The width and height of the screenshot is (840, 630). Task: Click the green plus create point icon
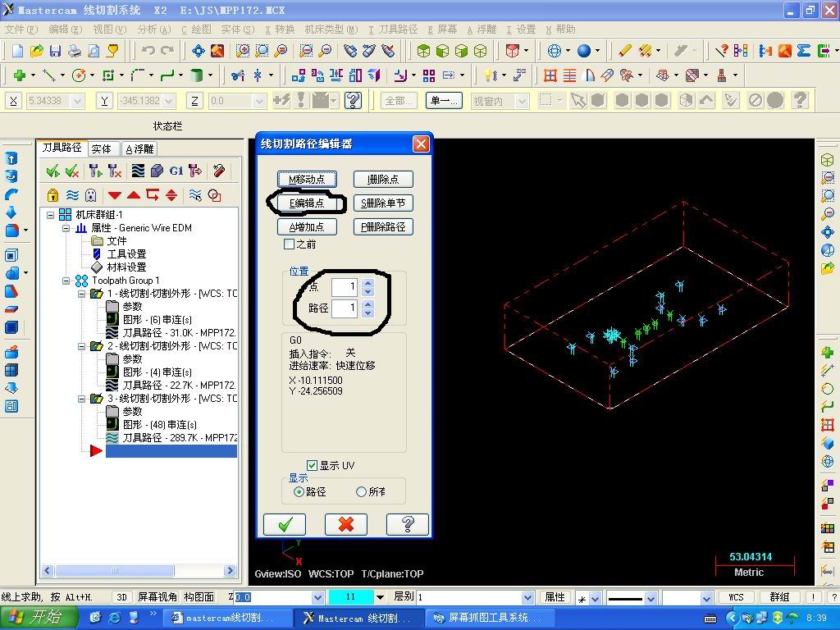[x=20, y=75]
